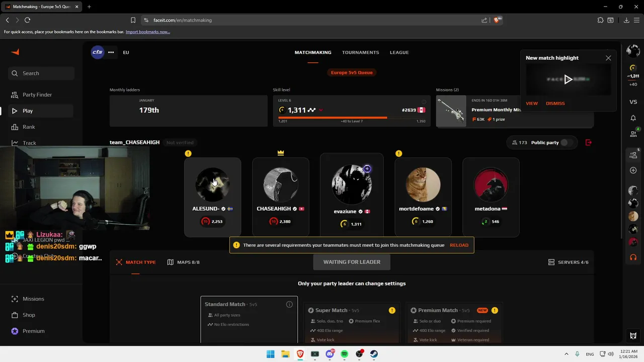Click the Premium Match warning icon
Image resolution: width=644 pixels, height=362 pixels.
pos(495,310)
